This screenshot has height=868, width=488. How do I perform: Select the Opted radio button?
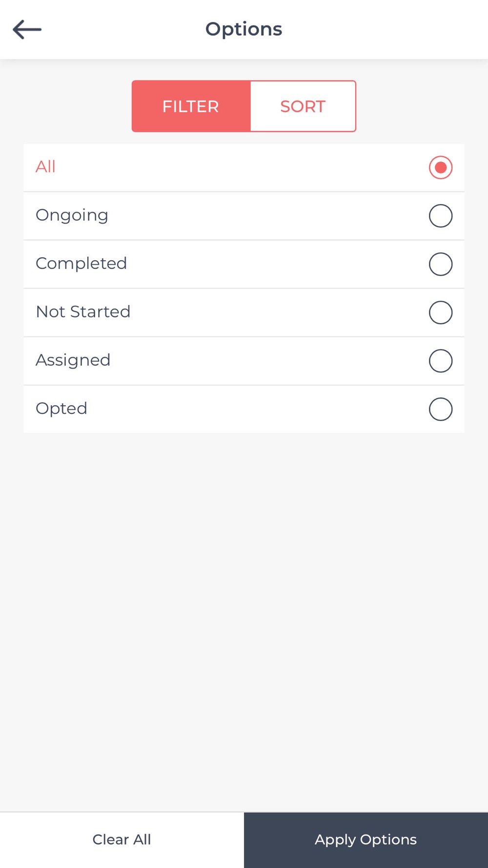click(441, 409)
